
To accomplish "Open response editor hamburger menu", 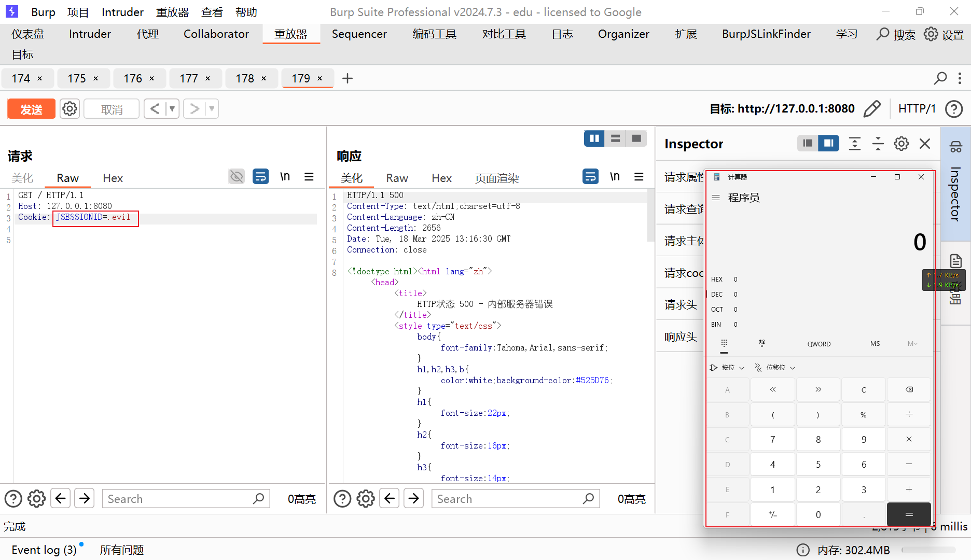I will point(639,177).
